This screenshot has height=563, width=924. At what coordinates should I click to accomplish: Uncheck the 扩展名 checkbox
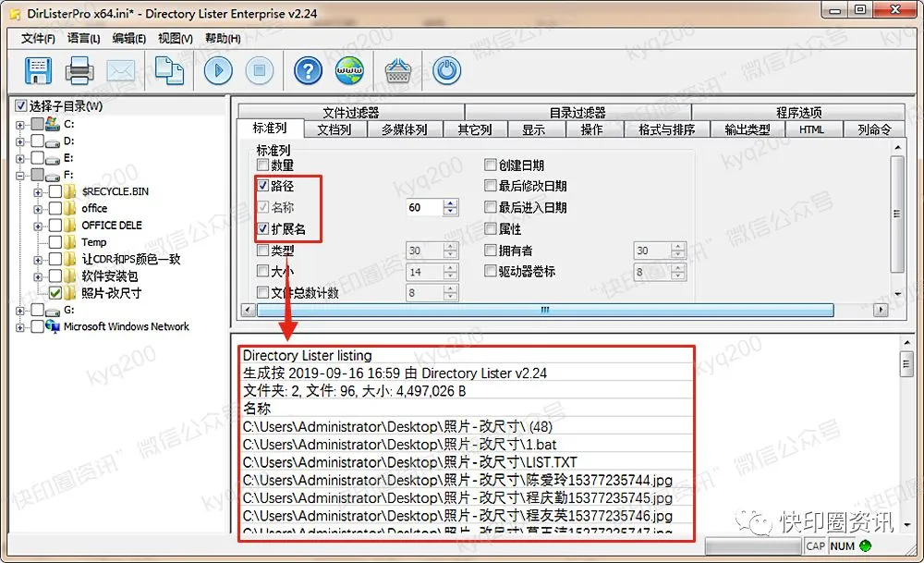coord(262,228)
